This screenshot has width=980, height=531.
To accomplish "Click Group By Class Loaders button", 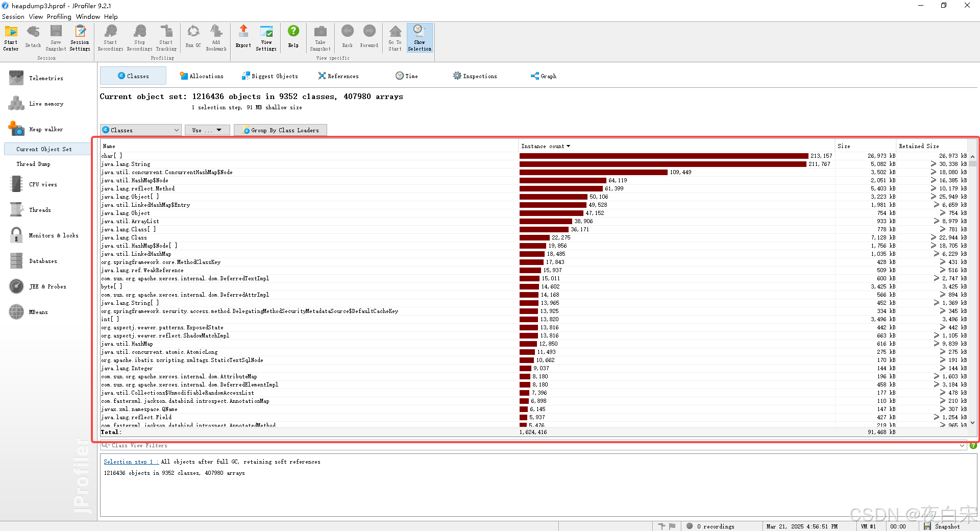I will (280, 130).
